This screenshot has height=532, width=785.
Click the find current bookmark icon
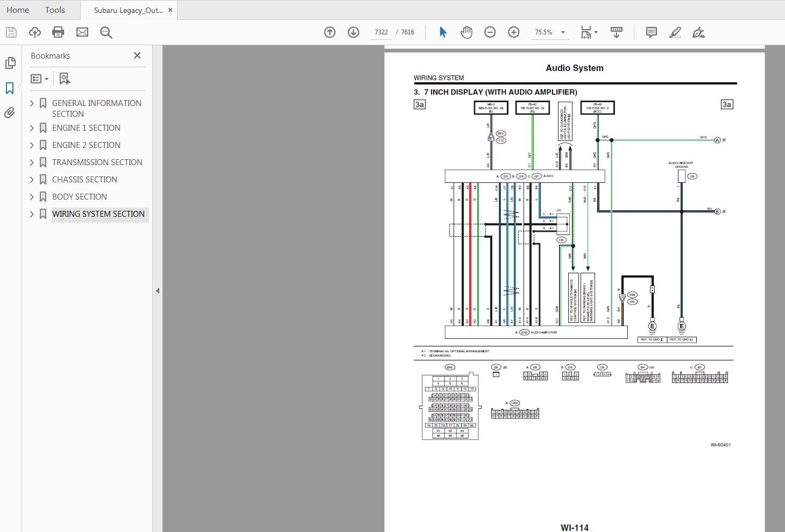(x=65, y=79)
